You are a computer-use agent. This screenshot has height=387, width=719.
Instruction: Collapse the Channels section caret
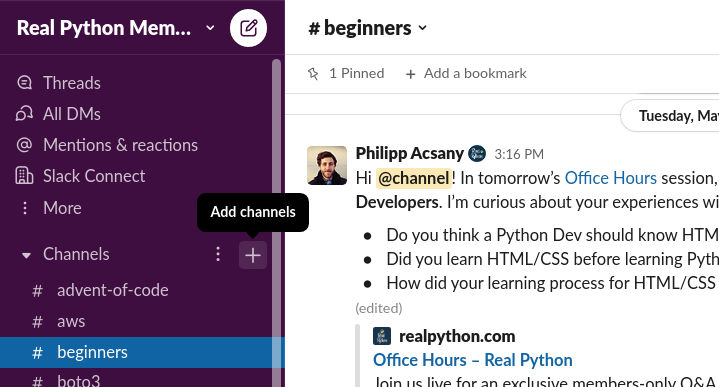click(x=26, y=255)
